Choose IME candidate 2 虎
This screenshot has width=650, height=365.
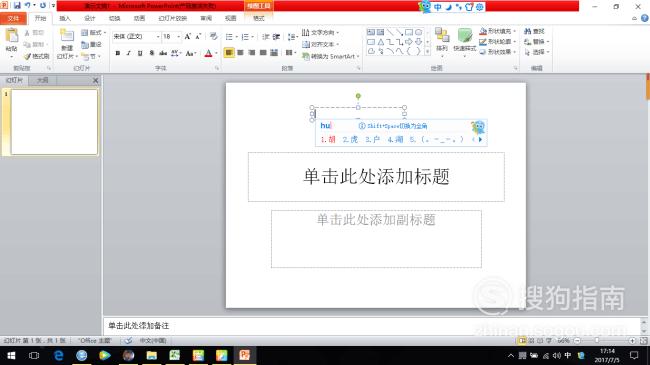click(350, 139)
